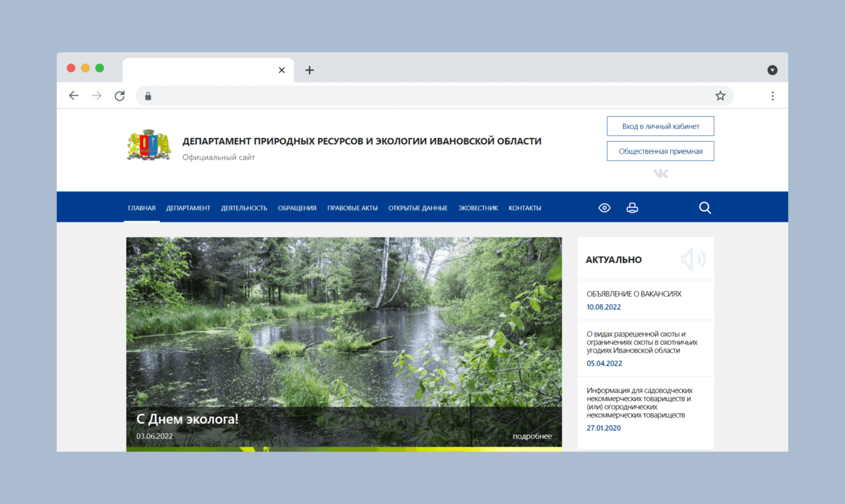The height and width of the screenshot is (504, 845).
Task: Click the speaker icon in the Актуально panel
Action: (x=693, y=259)
